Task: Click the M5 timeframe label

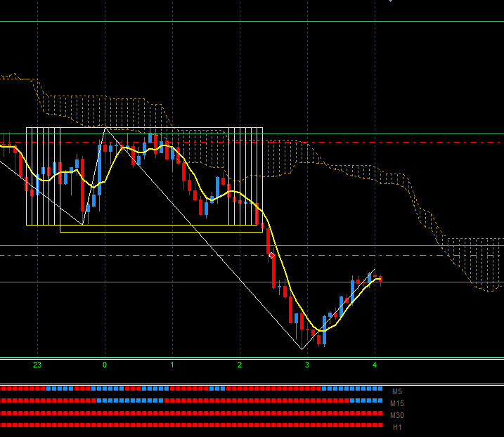Action: pyautogui.click(x=397, y=391)
